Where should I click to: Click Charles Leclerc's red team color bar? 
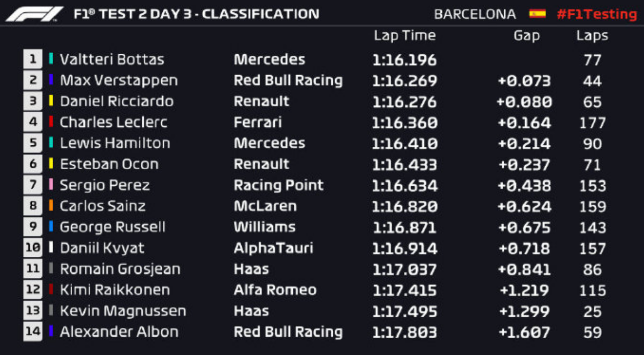click(x=51, y=122)
